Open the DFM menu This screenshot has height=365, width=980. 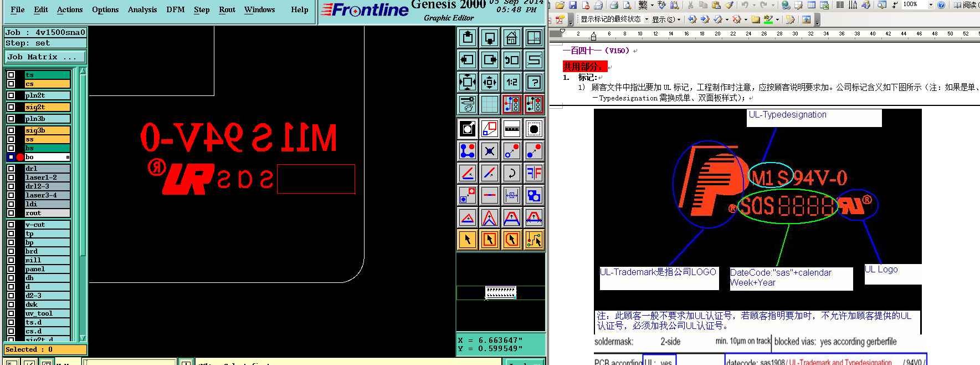[x=176, y=10]
